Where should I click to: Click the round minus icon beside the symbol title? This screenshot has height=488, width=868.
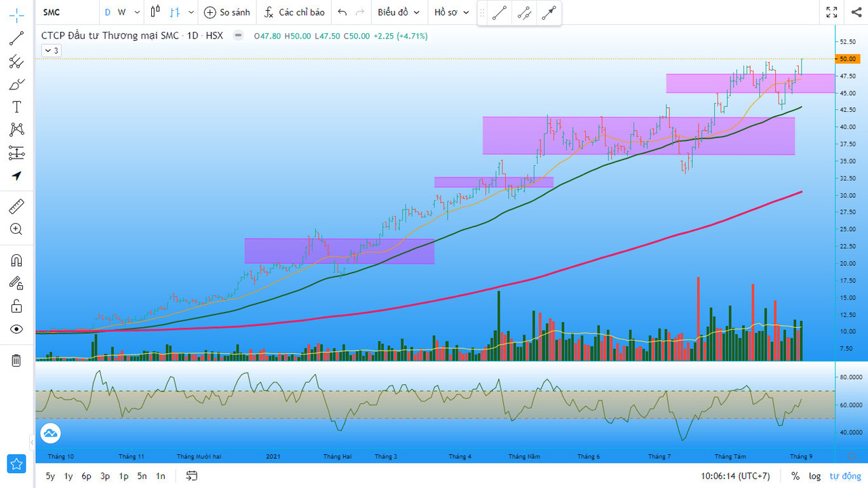238,36
